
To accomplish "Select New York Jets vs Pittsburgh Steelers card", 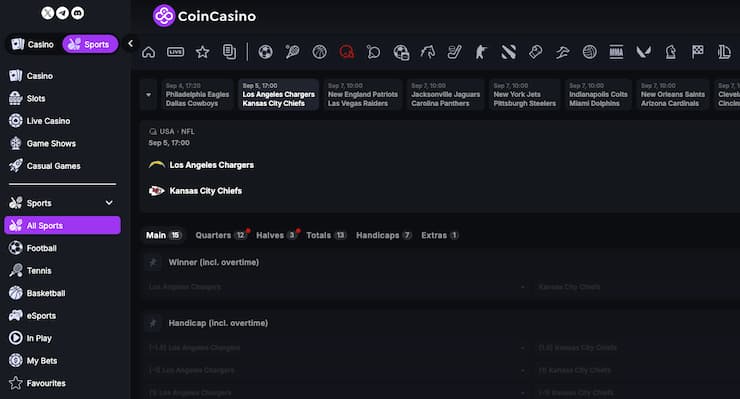I will (x=524, y=94).
